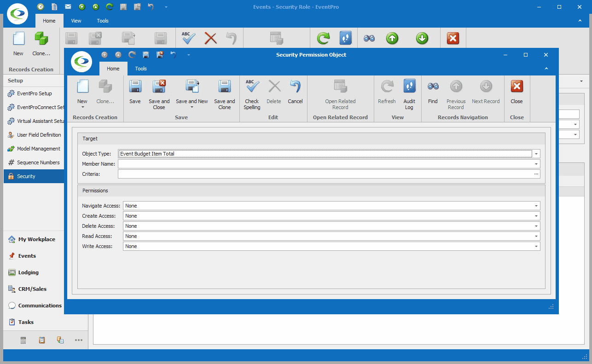
Task: Click the three-dots more icon at the sidebar bottom
Action: coord(79,340)
